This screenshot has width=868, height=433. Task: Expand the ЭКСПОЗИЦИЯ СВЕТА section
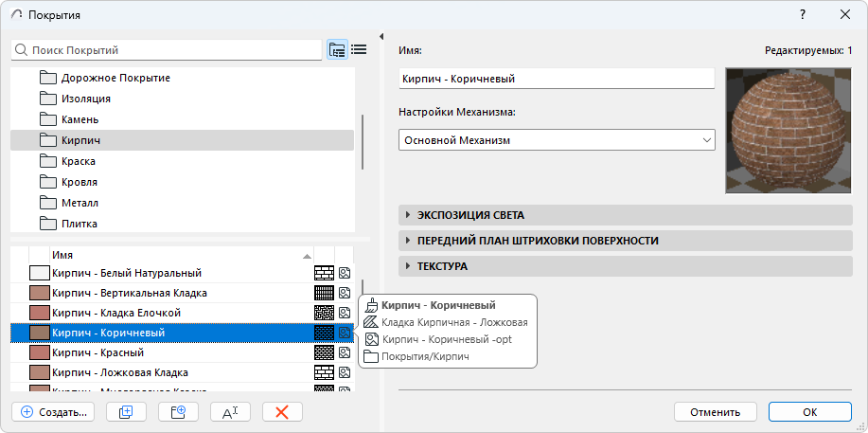[613, 215]
